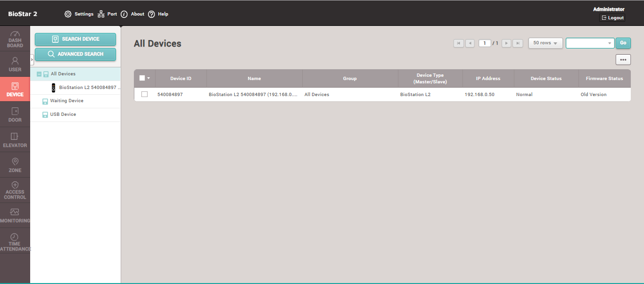Log out of the Administrator account

point(612,18)
